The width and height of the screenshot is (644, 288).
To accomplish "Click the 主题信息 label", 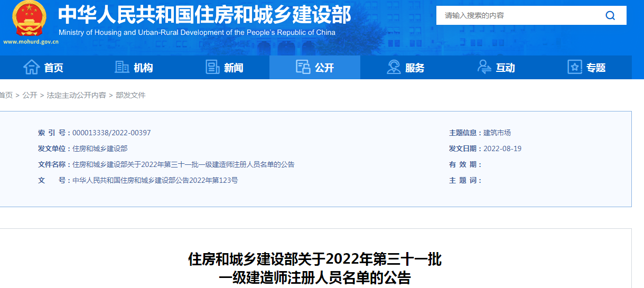I will click(x=465, y=133).
